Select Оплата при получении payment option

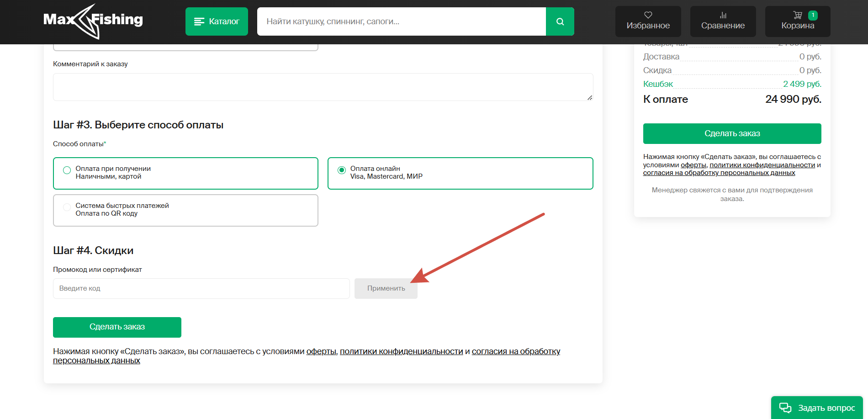pos(185,173)
